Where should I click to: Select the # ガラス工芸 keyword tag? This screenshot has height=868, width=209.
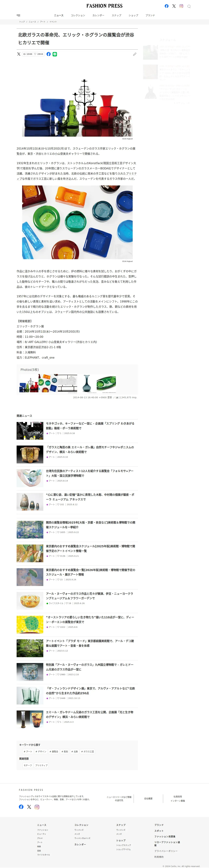(88, 751)
